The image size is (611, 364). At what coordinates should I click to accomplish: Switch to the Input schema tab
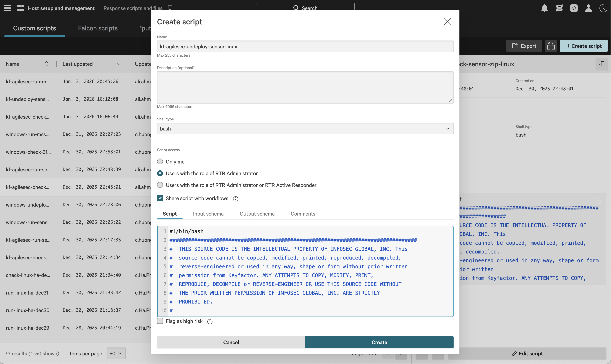pos(208,214)
